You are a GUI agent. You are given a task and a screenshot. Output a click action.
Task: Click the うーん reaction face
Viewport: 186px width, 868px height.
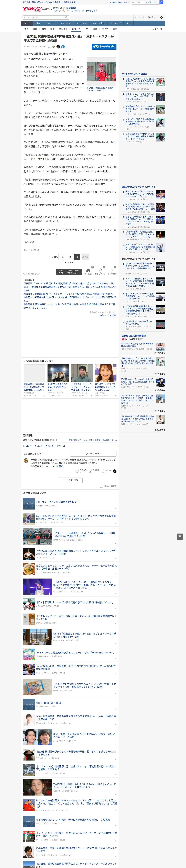(x=104, y=471)
